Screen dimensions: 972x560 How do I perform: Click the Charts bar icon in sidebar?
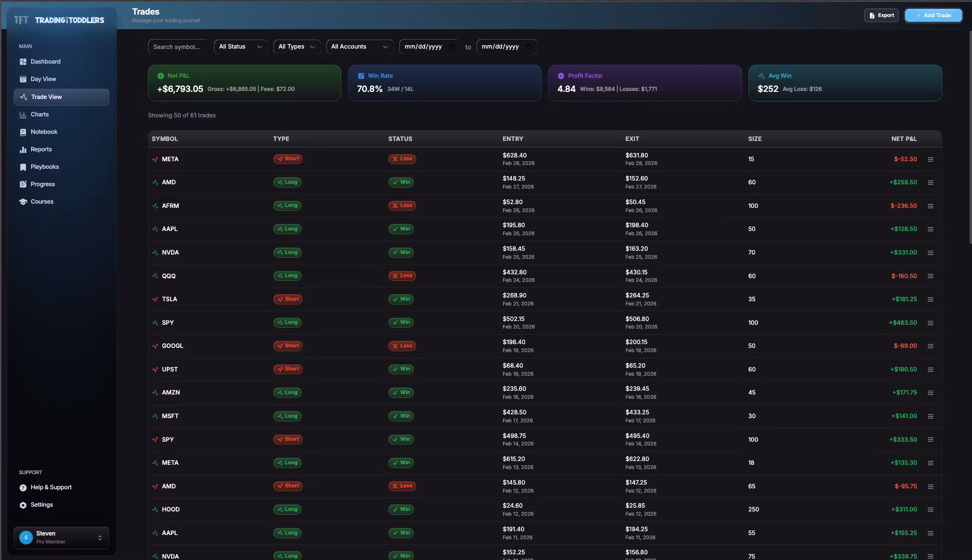coord(23,115)
